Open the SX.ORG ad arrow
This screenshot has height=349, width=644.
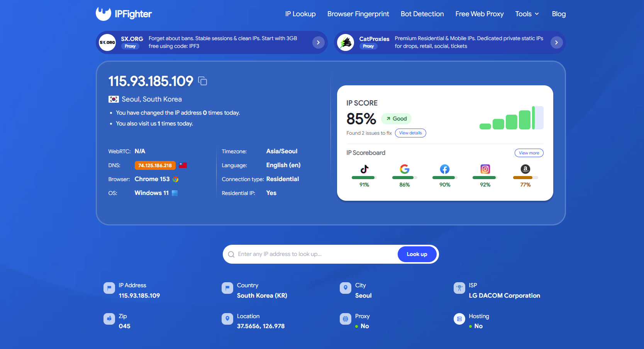318,42
